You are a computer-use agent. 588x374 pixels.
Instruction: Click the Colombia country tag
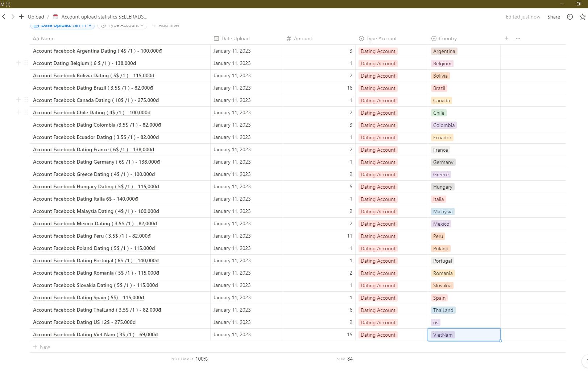point(444,125)
